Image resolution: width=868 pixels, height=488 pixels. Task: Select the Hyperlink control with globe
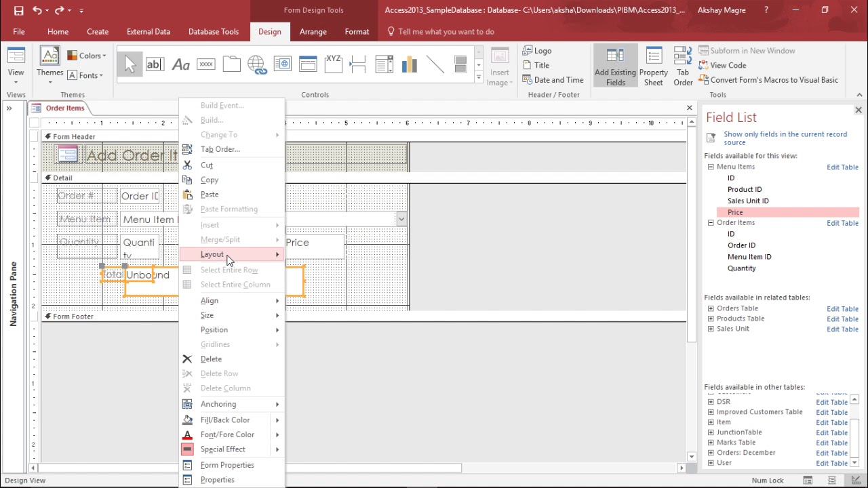pyautogui.click(x=257, y=64)
